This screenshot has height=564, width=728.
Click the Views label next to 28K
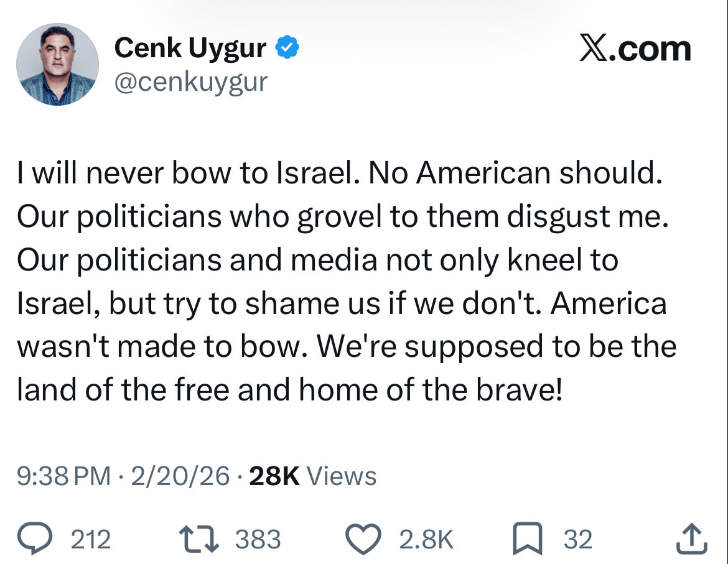point(342,476)
